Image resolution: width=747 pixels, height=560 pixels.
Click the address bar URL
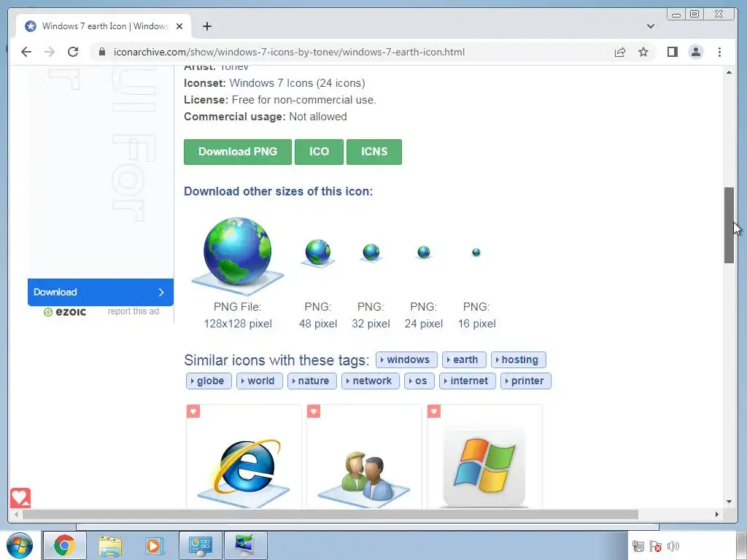289,52
